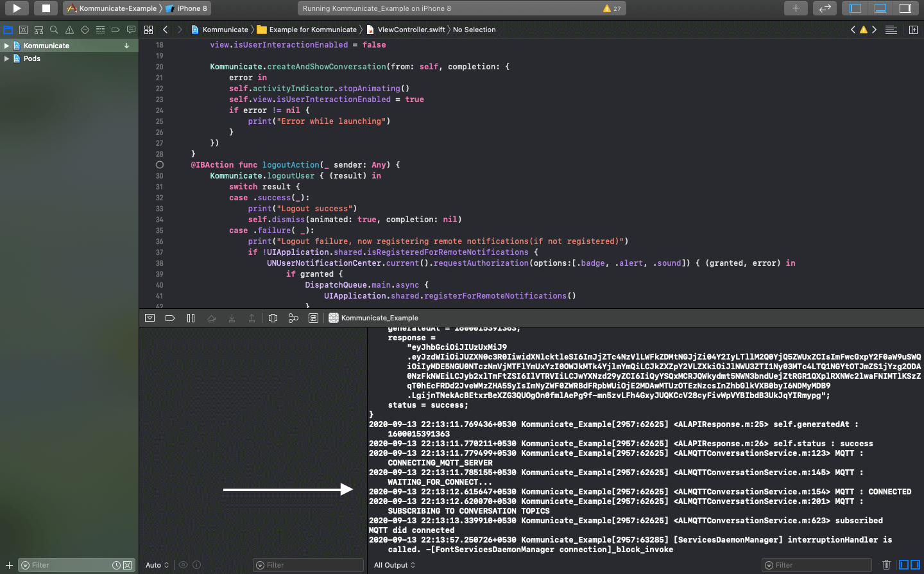Image resolution: width=924 pixels, height=574 pixels.
Task: Show the Find navigator magnifier
Action: (54, 30)
